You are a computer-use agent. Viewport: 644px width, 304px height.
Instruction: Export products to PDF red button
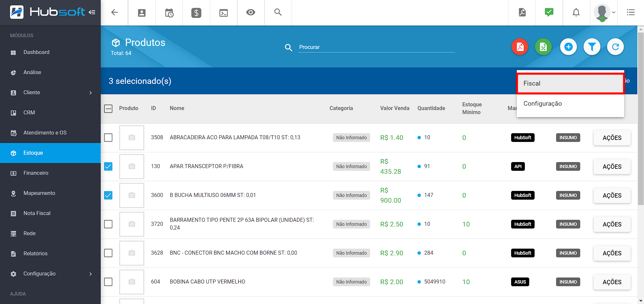pyautogui.click(x=520, y=47)
